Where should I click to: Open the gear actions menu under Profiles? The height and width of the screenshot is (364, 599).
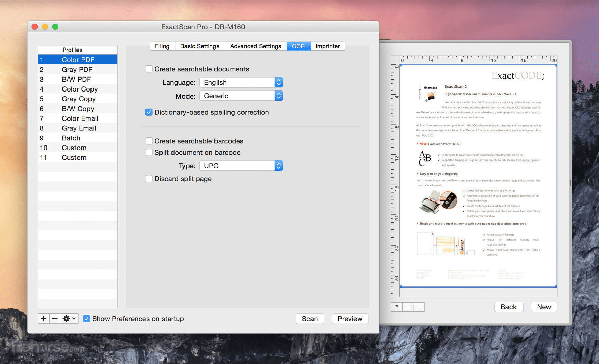(x=69, y=319)
